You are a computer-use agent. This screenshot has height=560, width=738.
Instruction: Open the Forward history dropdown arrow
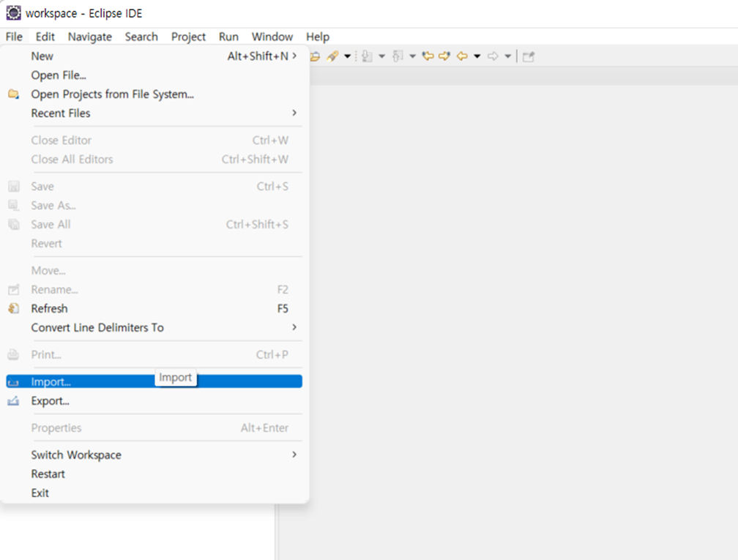(507, 56)
